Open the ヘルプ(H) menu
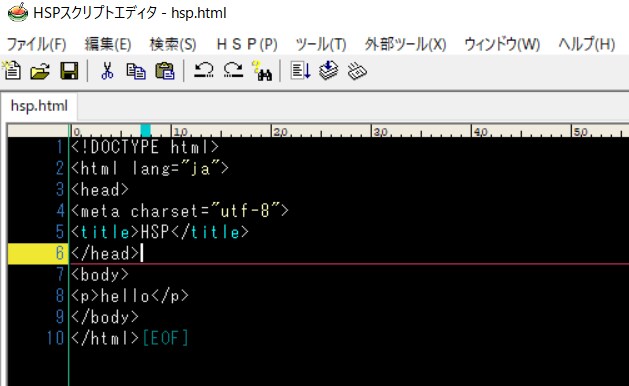 (587, 44)
